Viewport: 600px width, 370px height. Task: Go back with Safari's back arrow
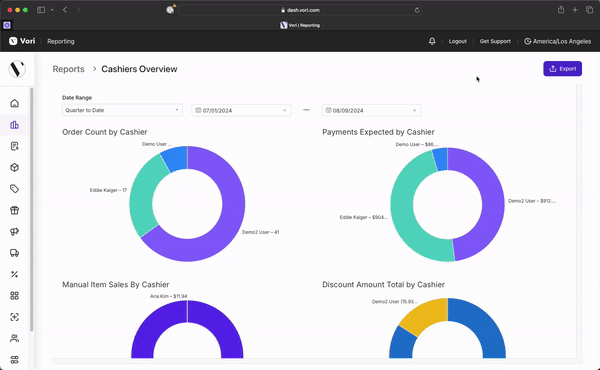tap(65, 10)
